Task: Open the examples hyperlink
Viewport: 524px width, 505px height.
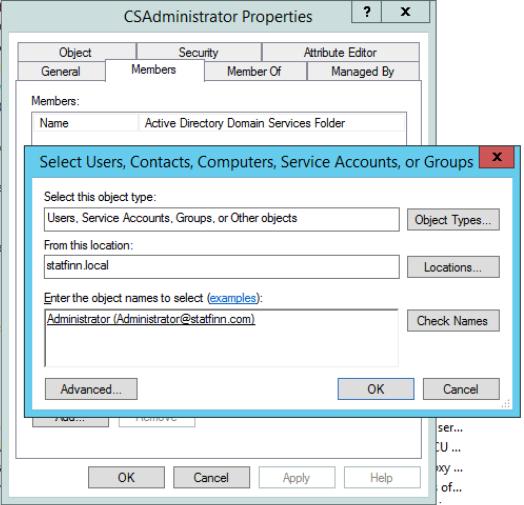Action: coord(233,298)
